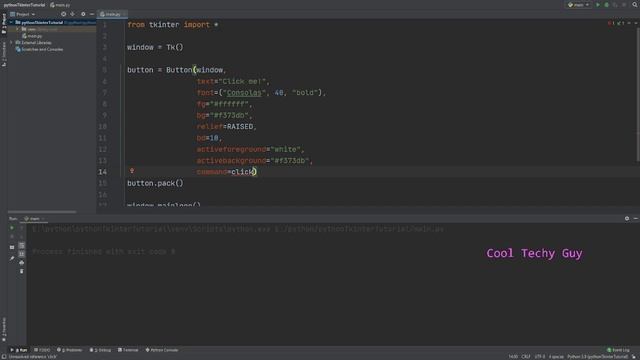Toggle soft-wrap in Run console
This screenshot has width=640, height=360.
pos(22,246)
